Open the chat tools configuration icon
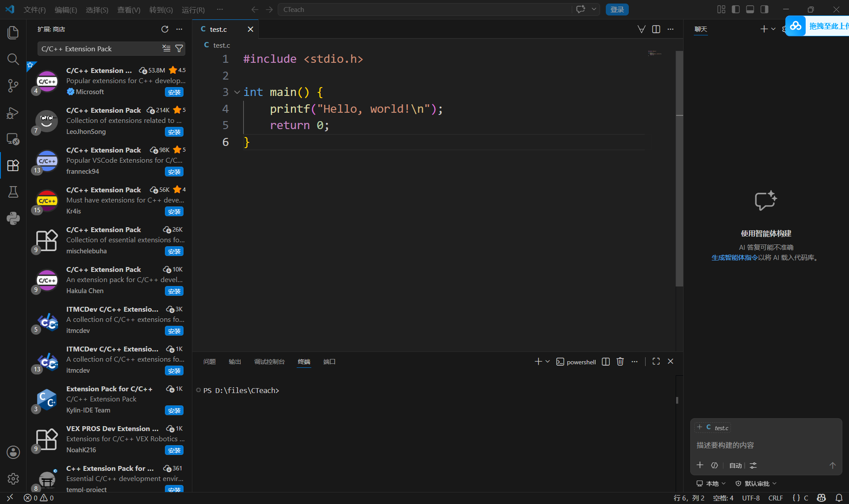The width and height of the screenshot is (849, 504). click(x=753, y=465)
